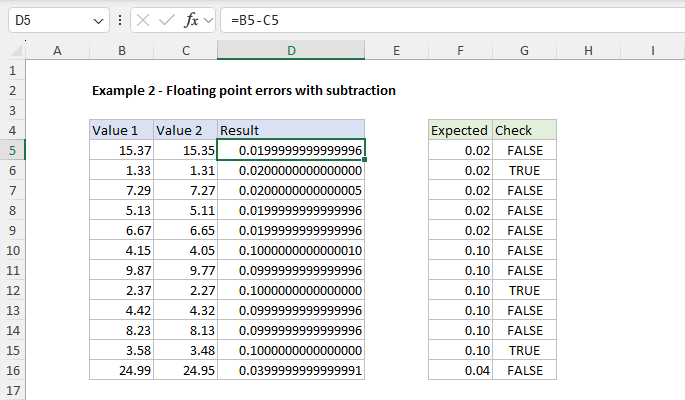Select the Result header cell
The image size is (685, 400).
(x=291, y=130)
